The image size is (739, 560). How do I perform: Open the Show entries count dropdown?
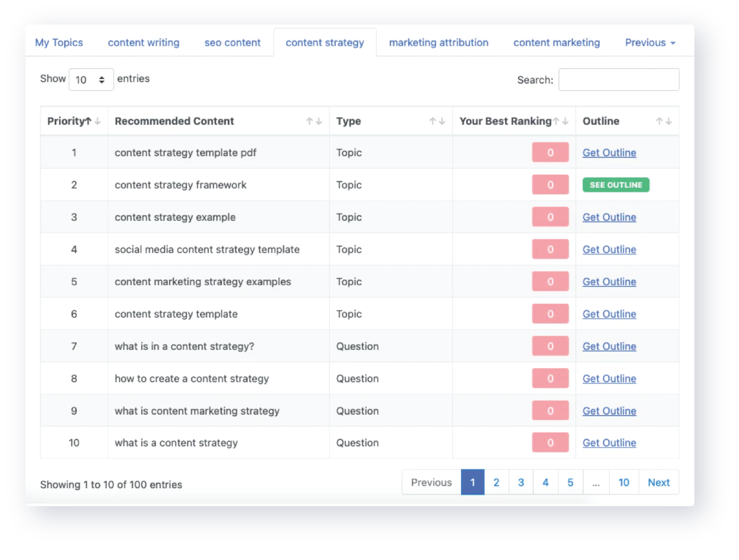point(91,80)
